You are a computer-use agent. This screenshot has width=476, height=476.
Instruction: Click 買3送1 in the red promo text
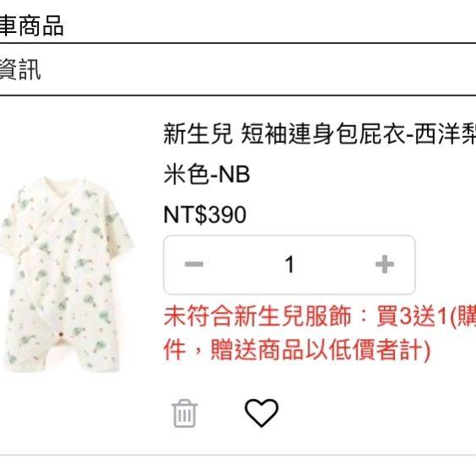tap(412, 316)
